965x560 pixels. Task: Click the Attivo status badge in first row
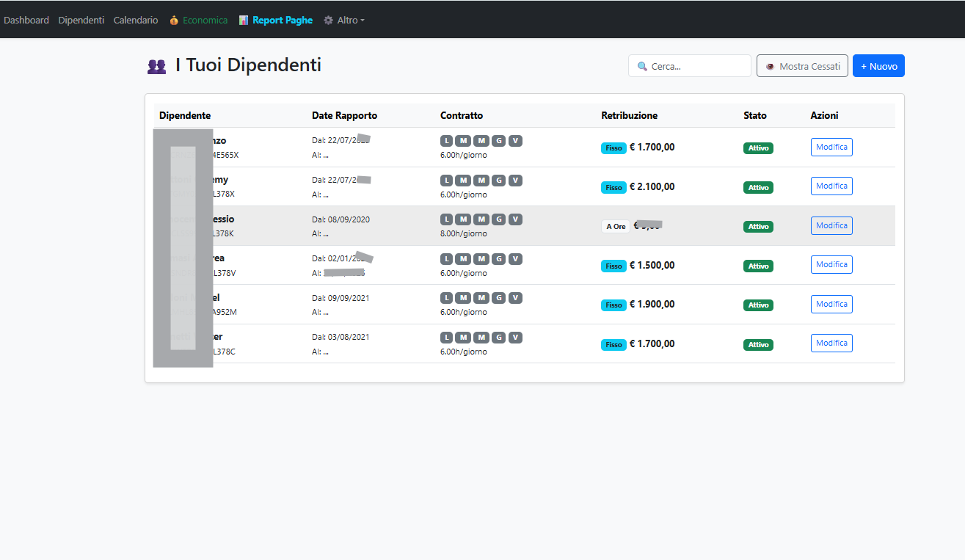coord(758,148)
